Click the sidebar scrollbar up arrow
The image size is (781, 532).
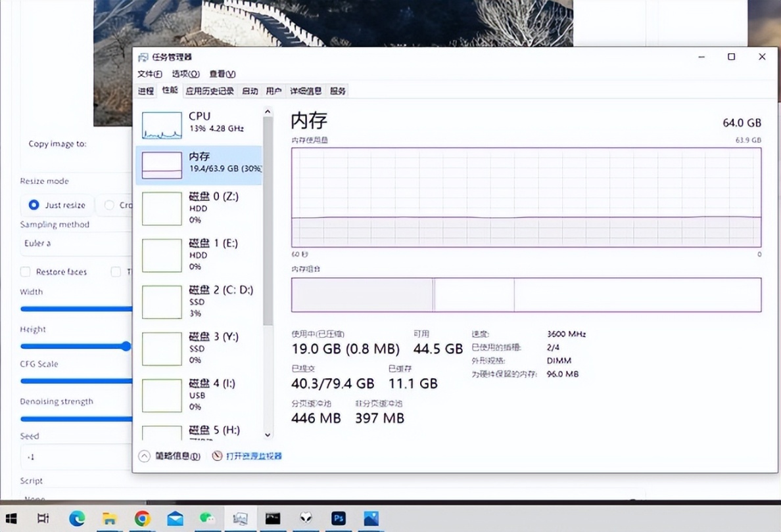click(268, 112)
